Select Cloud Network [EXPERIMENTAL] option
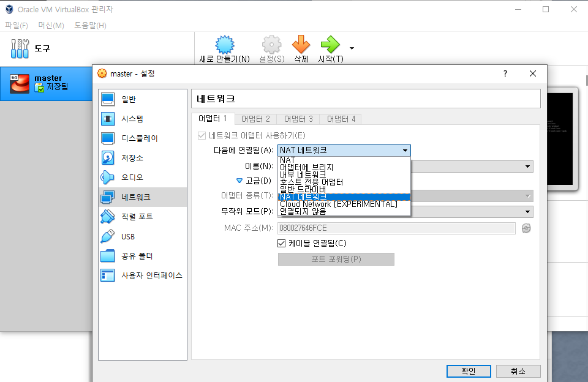Viewport: 588px width, 382px height. (x=344, y=204)
